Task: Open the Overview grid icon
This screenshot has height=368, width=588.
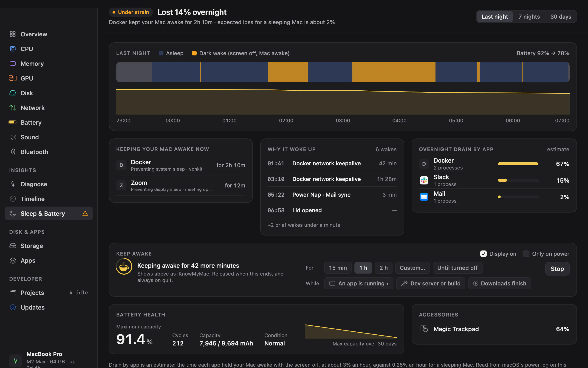Action: 13,34
